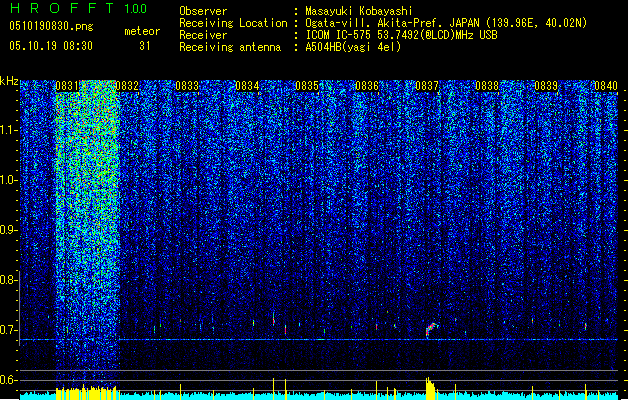Click the Receiving antenna label
Image resolution: width=629 pixels, height=400 pixels.
pyautogui.click(x=230, y=47)
